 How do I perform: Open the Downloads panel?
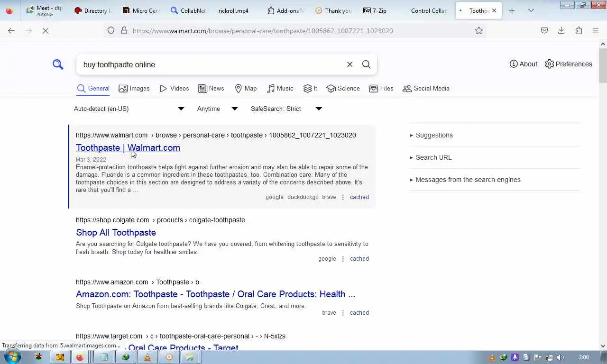pos(561,31)
